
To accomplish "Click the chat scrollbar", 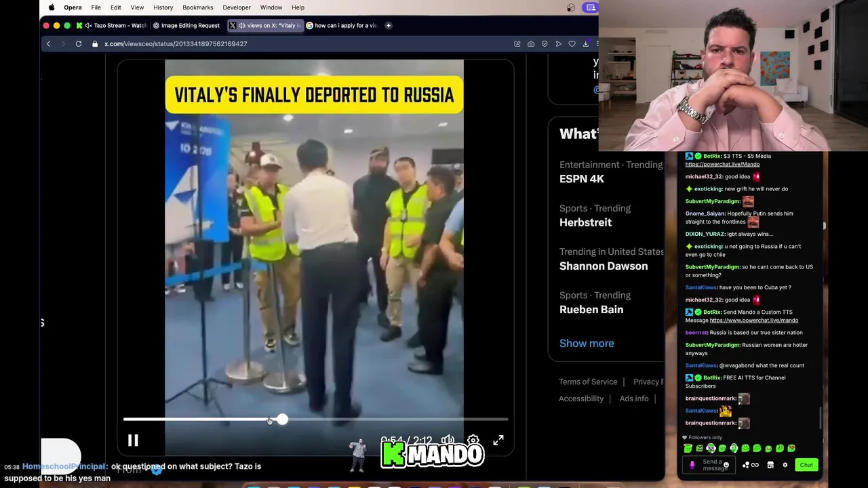I will tap(821, 418).
